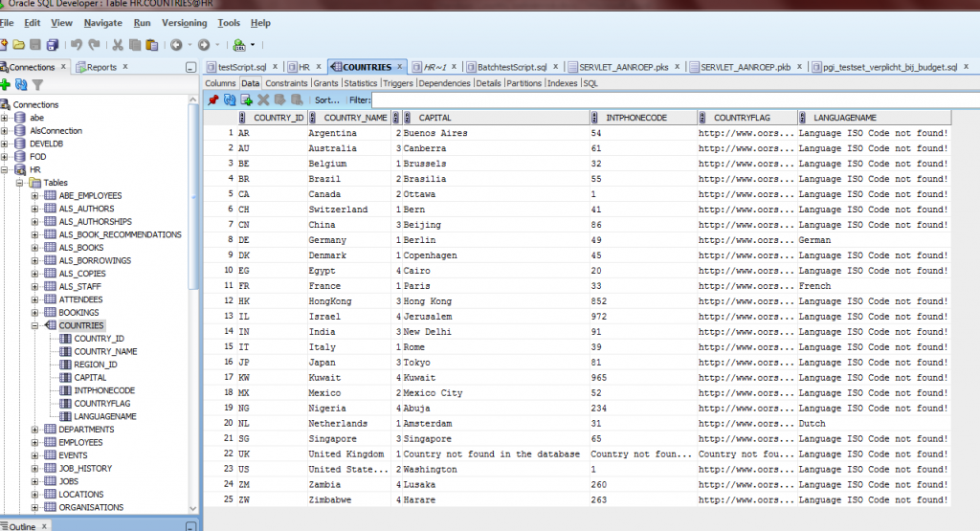Viewport: 980px width, 531px height.
Task: Click the Freeze View pin icon
Action: [x=212, y=100]
